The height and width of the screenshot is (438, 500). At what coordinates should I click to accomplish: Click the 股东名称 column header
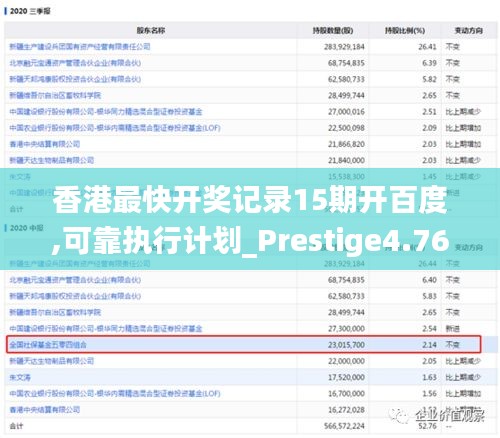tap(151, 31)
